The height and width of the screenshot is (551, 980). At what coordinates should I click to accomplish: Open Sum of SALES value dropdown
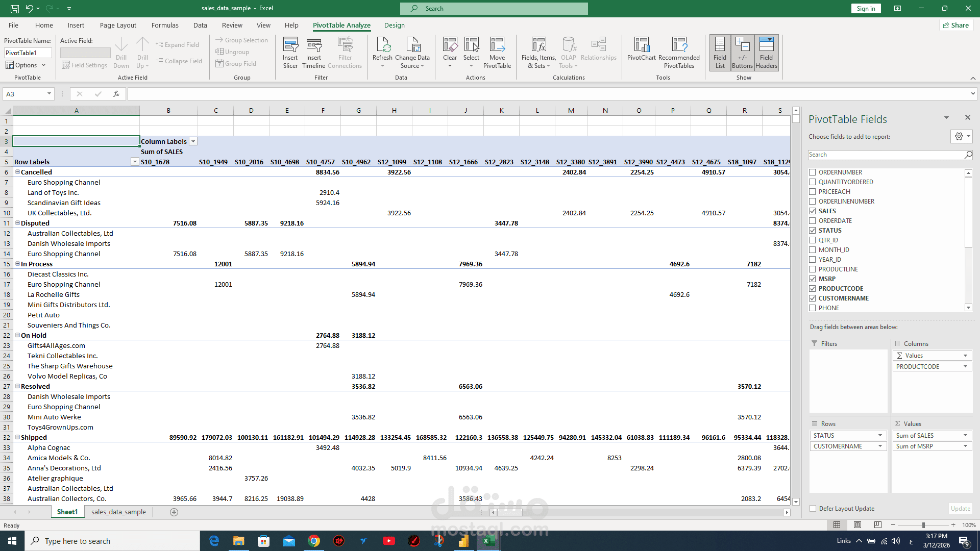click(965, 436)
